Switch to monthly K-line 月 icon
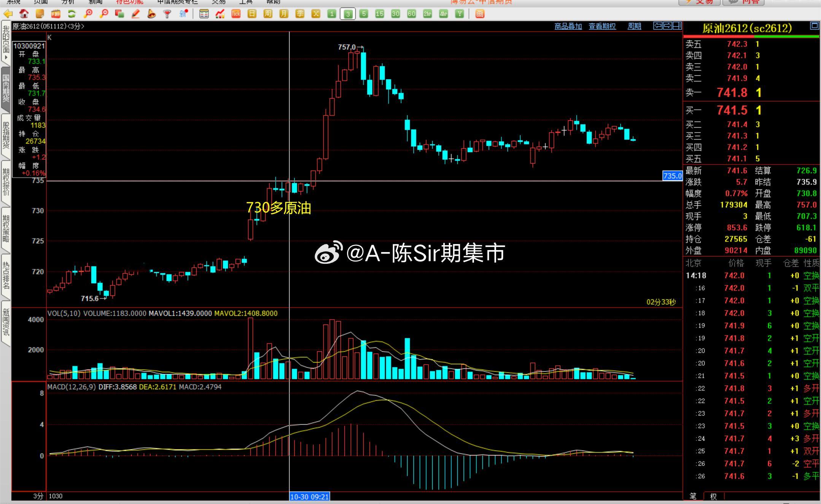The height and width of the screenshot is (504, 821). [x=284, y=14]
